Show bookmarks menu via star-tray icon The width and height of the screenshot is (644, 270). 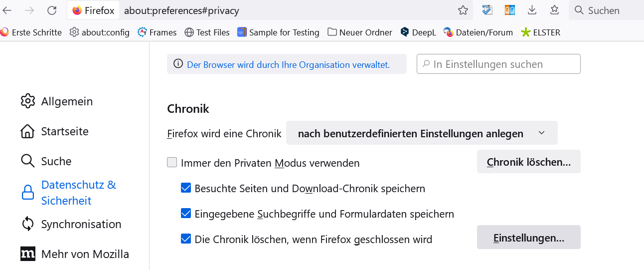(x=554, y=10)
